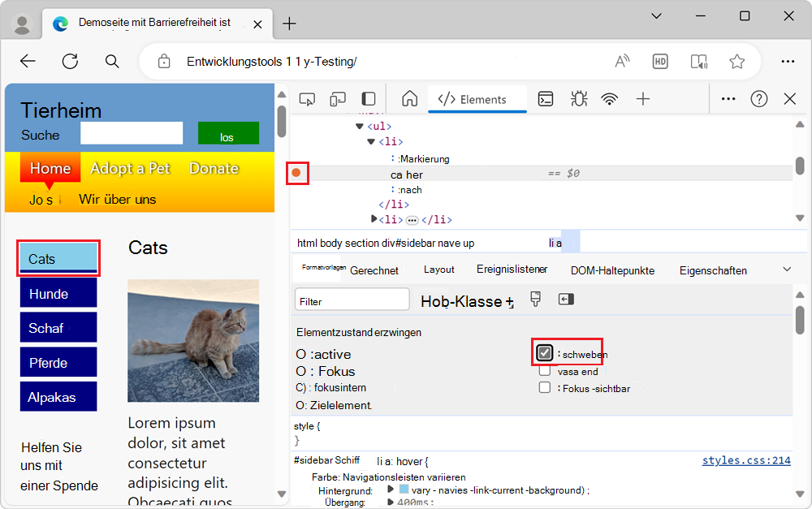Expand the collapsed li node
This screenshot has height=509, width=812.
372,219
